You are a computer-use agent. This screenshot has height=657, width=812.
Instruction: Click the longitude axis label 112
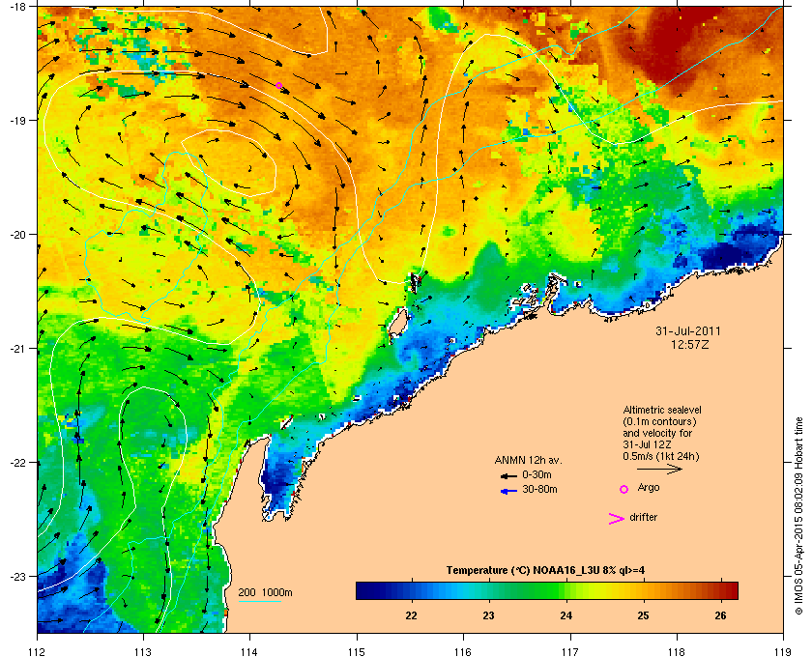37,652
